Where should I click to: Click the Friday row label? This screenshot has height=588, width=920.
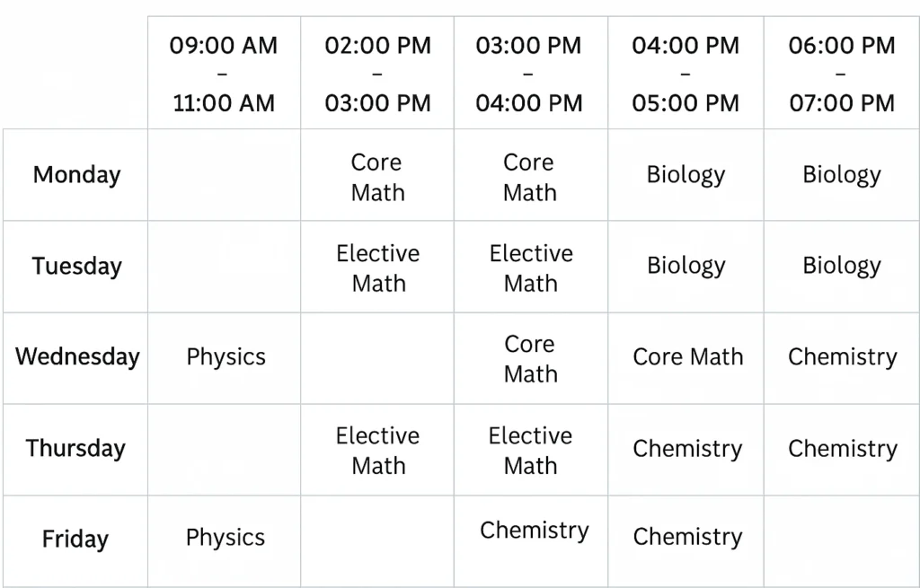pyautogui.click(x=75, y=540)
